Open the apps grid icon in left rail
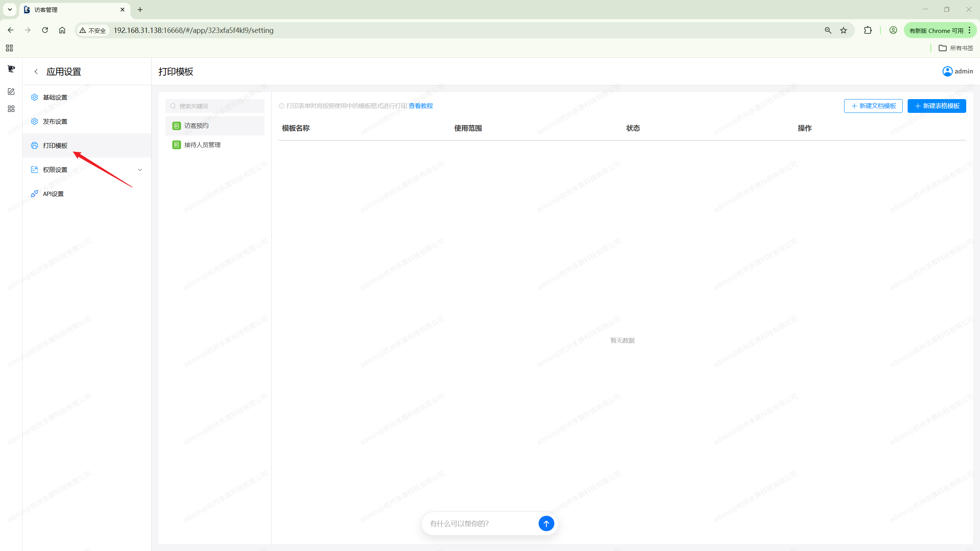 click(11, 109)
